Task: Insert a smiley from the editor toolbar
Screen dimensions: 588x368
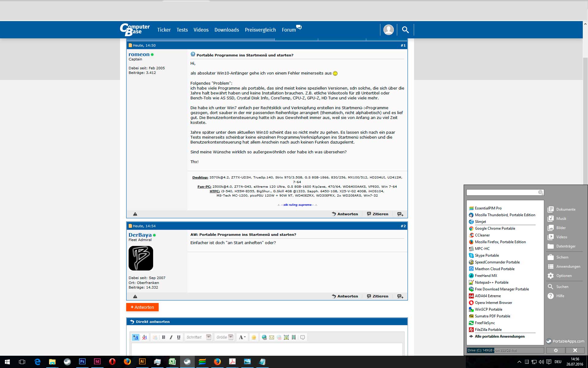Action: [x=254, y=337]
